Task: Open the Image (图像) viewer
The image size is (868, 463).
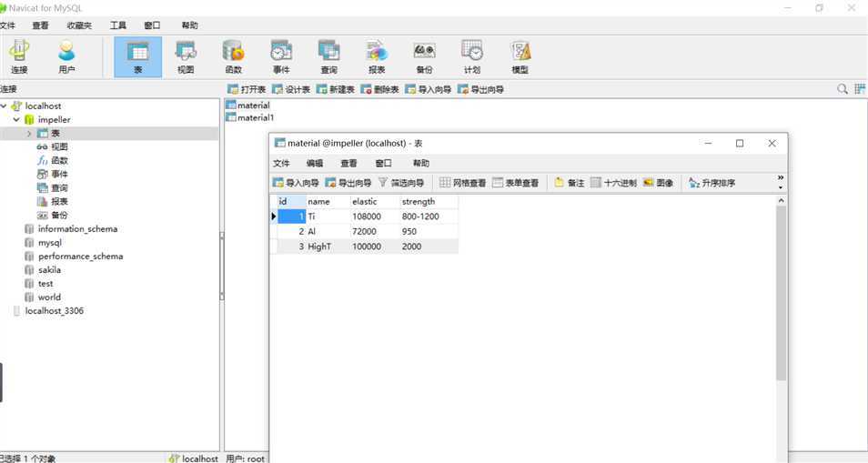Action: pyautogui.click(x=658, y=183)
